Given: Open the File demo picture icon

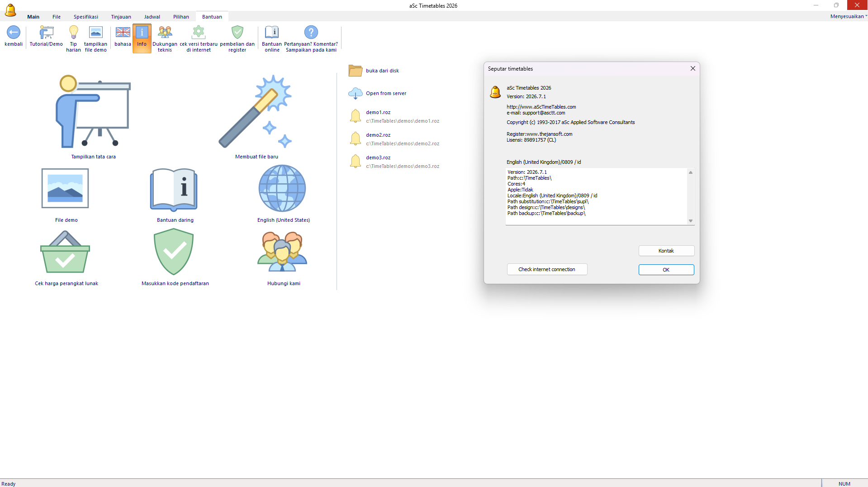Looking at the screenshot, I should tap(65, 188).
